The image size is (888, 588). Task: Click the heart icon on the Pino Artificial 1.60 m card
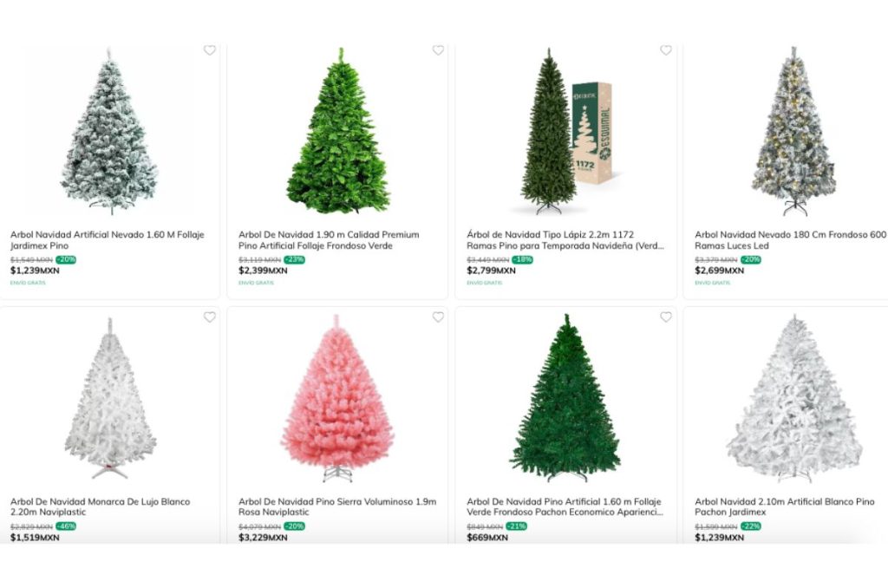[x=666, y=318]
